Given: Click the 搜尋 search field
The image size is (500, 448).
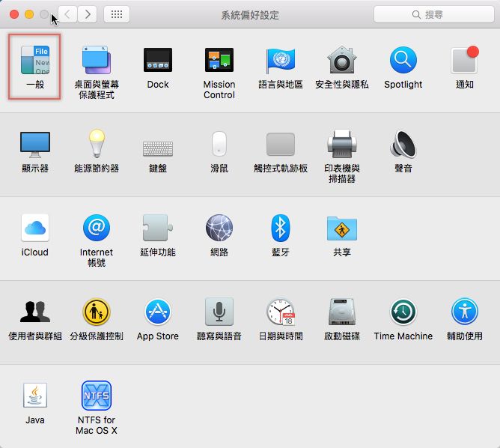Looking at the screenshot, I should pos(433,14).
